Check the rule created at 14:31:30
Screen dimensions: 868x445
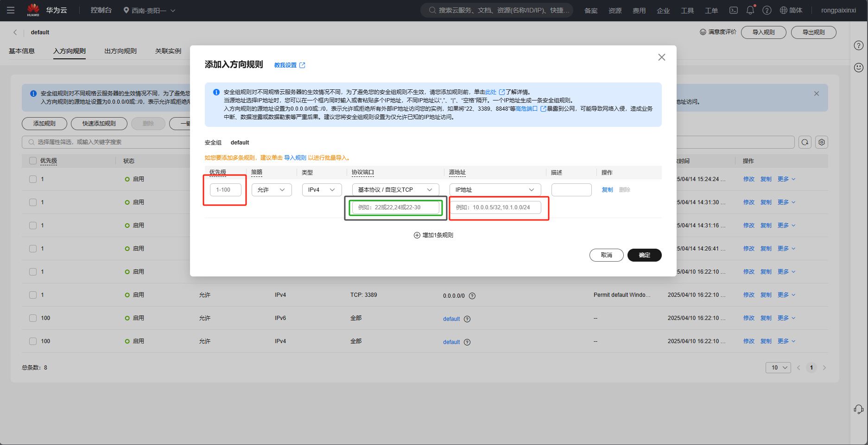pos(33,202)
